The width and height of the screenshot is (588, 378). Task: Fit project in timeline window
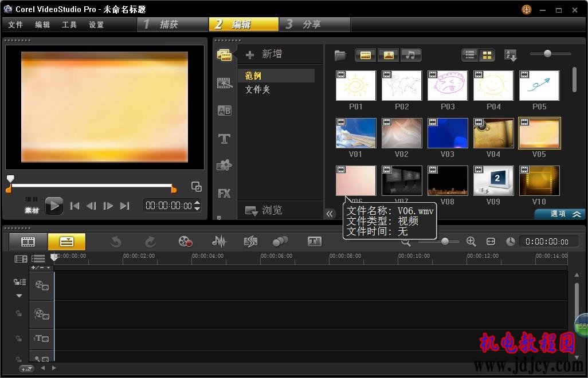[491, 242]
